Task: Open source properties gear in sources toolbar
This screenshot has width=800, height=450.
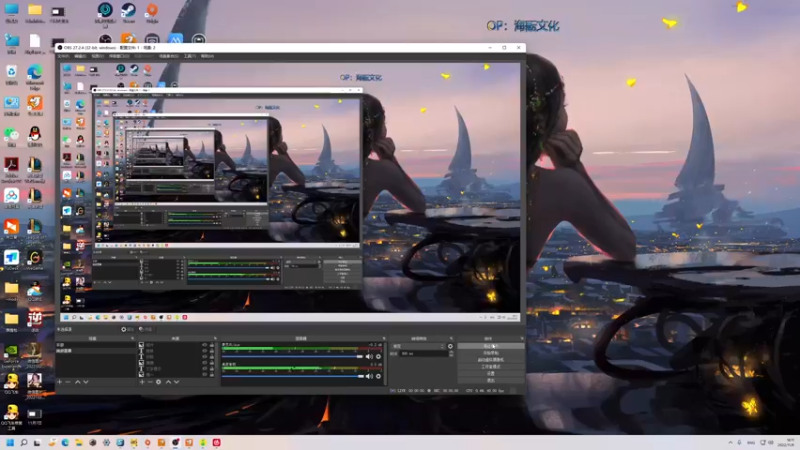Action: [x=159, y=382]
